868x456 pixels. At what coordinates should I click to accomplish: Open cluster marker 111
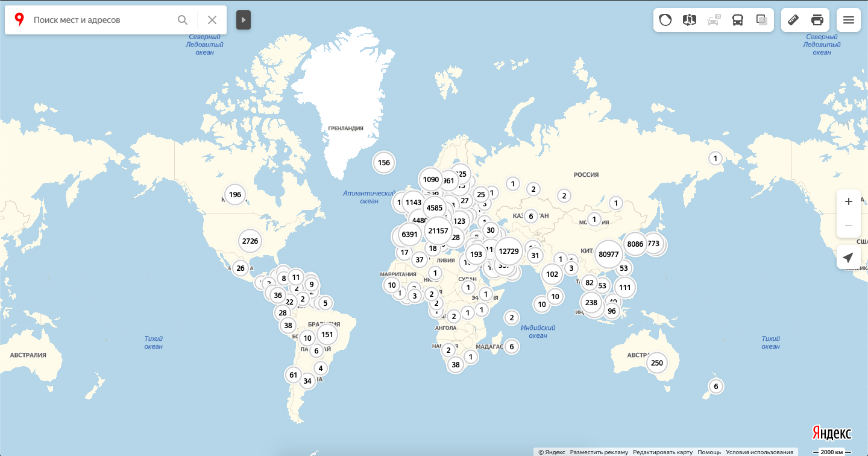(625, 288)
